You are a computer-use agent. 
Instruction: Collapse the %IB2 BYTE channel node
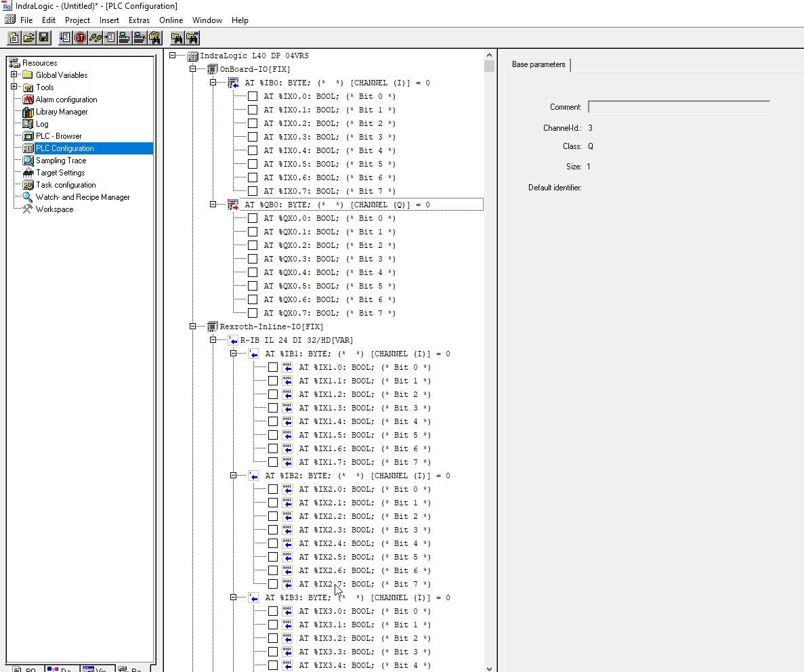click(234, 476)
